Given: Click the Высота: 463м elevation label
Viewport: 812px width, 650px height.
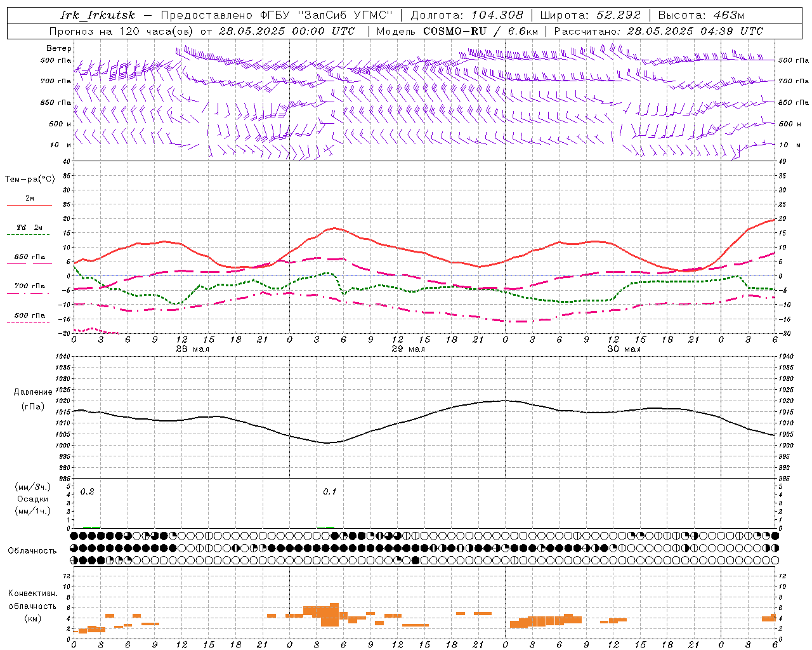Looking at the screenshot, I should coord(701,15).
